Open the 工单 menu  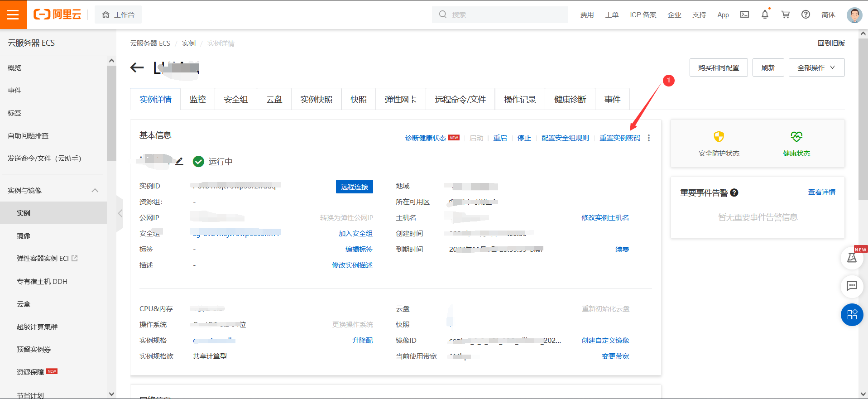point(612,15)
